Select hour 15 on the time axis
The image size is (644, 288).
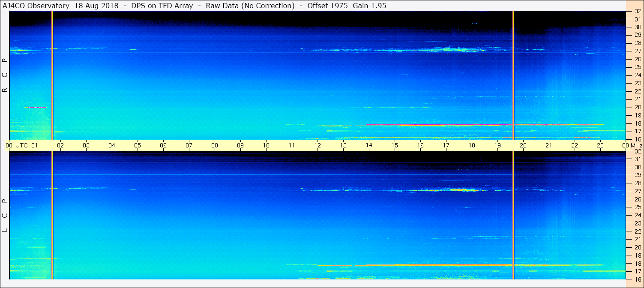[395, 145]
